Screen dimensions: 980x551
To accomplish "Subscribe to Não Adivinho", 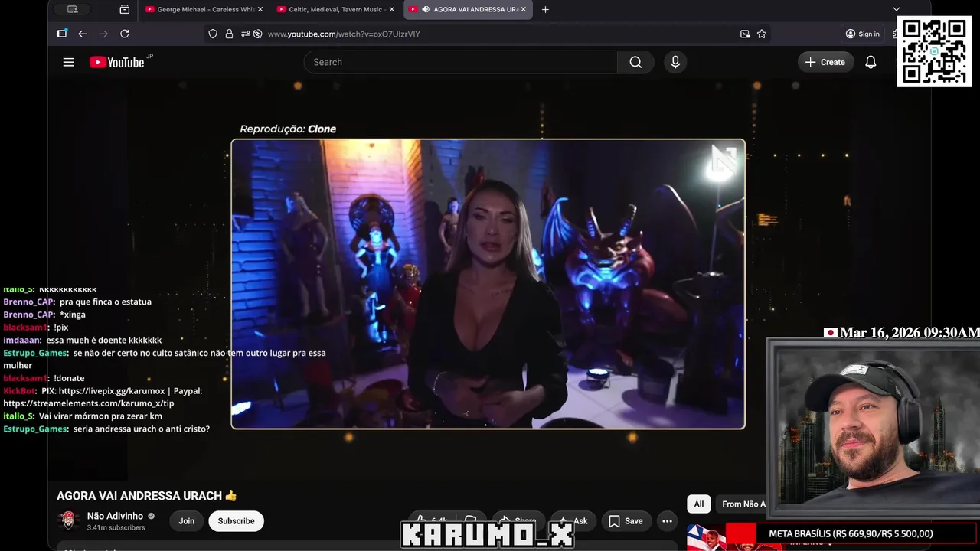I will (x=236, y=521).
